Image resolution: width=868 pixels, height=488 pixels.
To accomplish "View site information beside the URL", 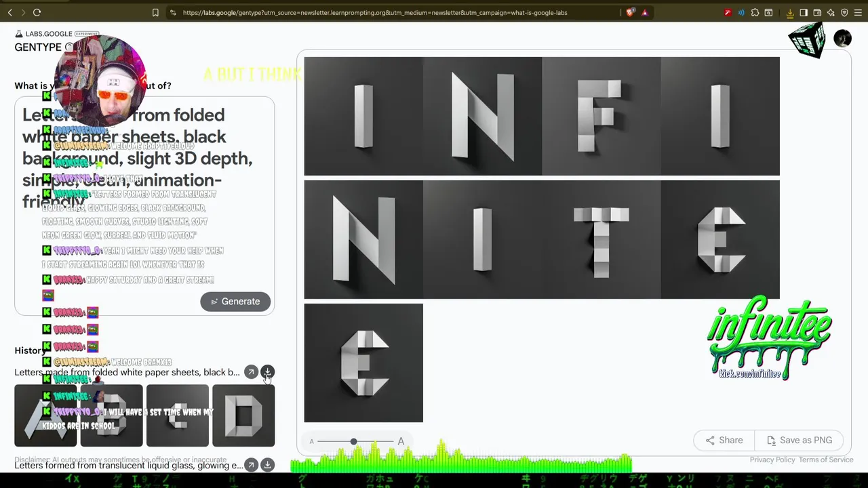I will click(x=173, y=12).
